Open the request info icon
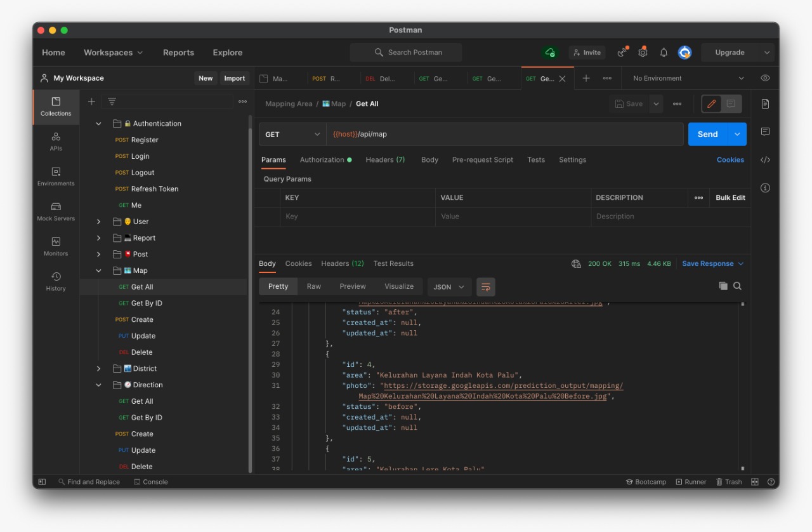 tap(765, 188)
